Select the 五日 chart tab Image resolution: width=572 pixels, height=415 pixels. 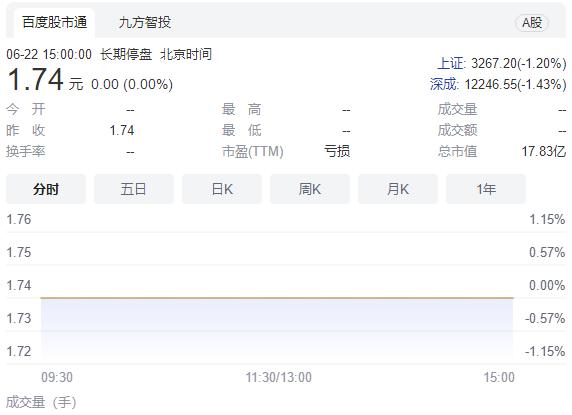[134, 189]
